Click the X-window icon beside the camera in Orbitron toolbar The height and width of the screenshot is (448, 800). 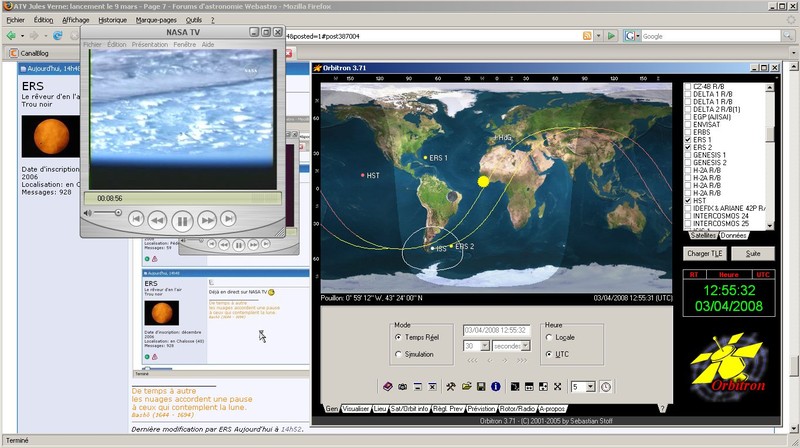(x=432, y=387)
